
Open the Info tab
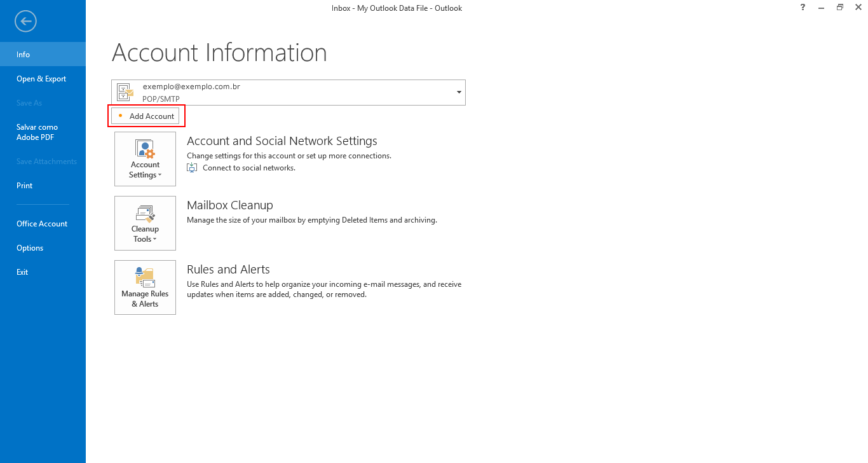[43, 55]
